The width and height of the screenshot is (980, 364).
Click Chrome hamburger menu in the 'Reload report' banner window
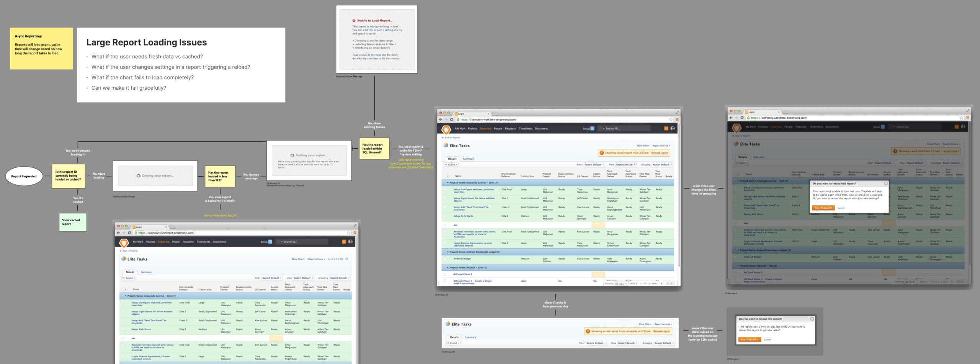677,120
